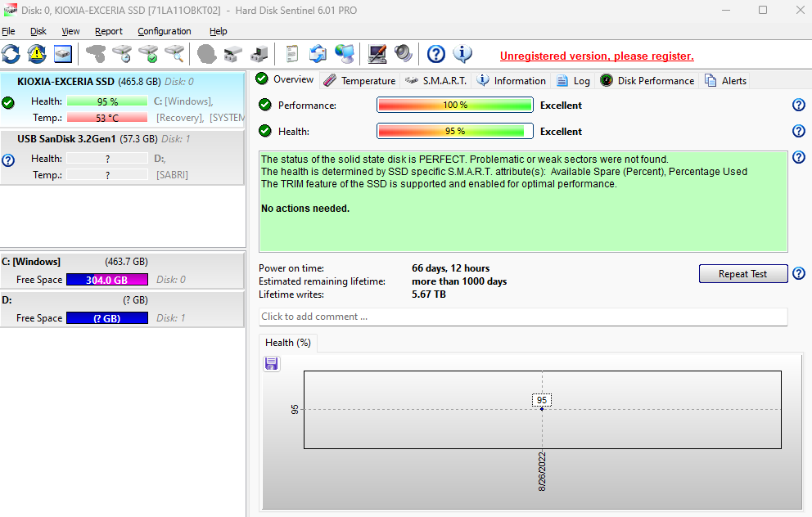Click the KIOXIA Temp 53 °C bar

107,118
